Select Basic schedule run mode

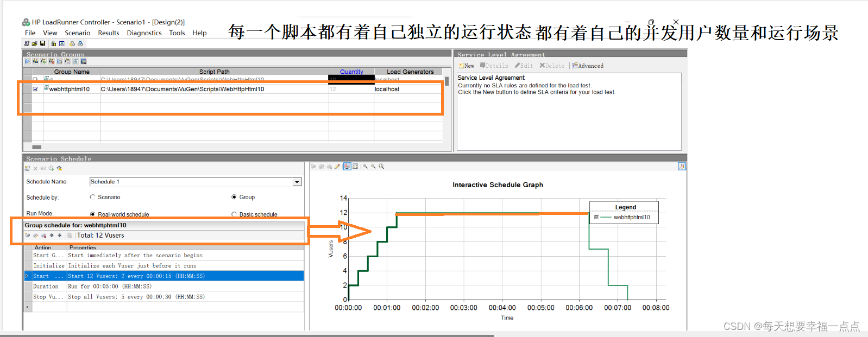coord(234,214)
